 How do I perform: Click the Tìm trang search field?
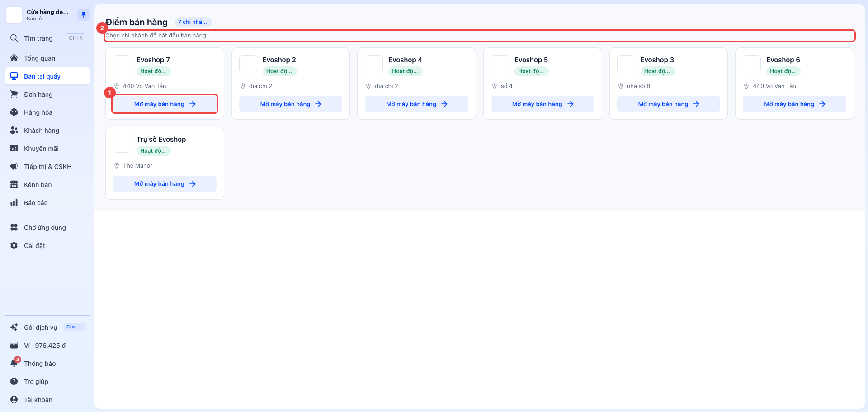(47, 38)
